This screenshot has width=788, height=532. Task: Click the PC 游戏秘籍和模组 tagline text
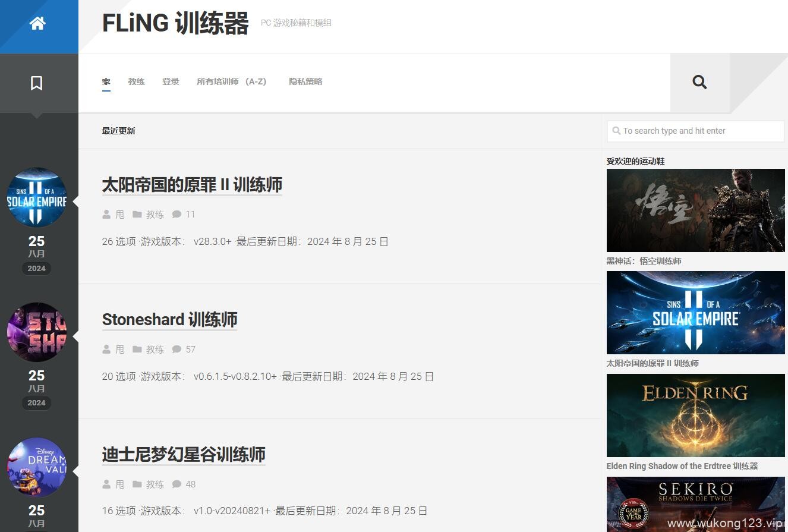(296, 23)
